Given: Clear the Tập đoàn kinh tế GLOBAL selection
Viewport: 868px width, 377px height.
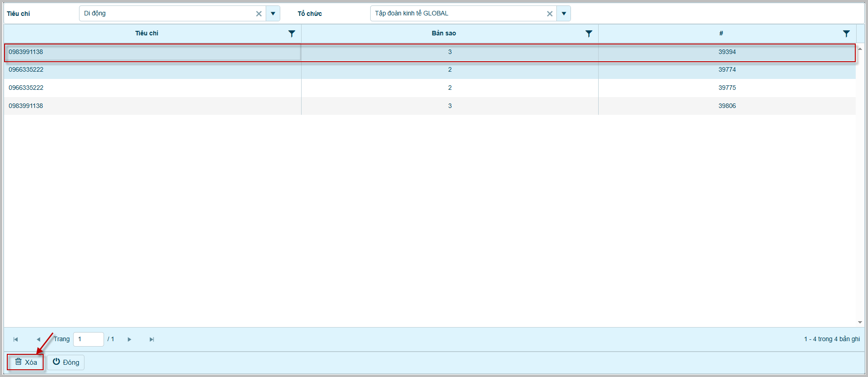Looking at the screenshot, I should (550, 14).
